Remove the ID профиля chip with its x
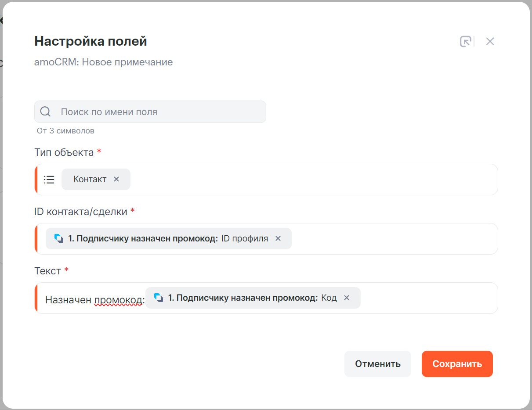Screen dimensions: 532x410 (x=278, y=238)
